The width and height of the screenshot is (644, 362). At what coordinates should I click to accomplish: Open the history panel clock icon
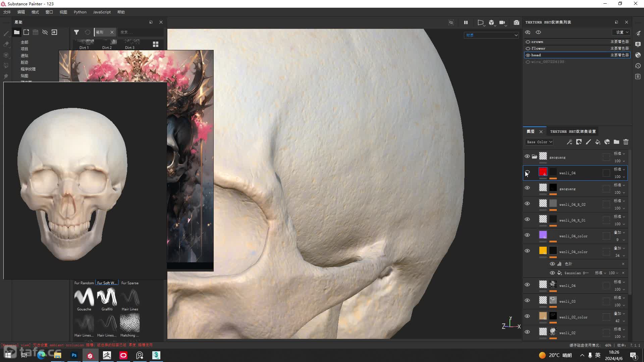point(638,66)
